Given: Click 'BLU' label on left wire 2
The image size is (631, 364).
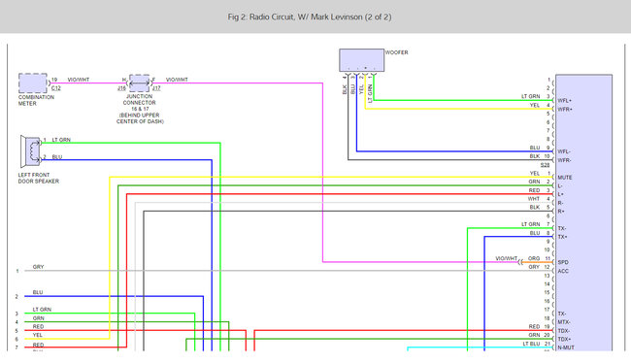Looking at the screenshot, I should [x=38, y=292].
